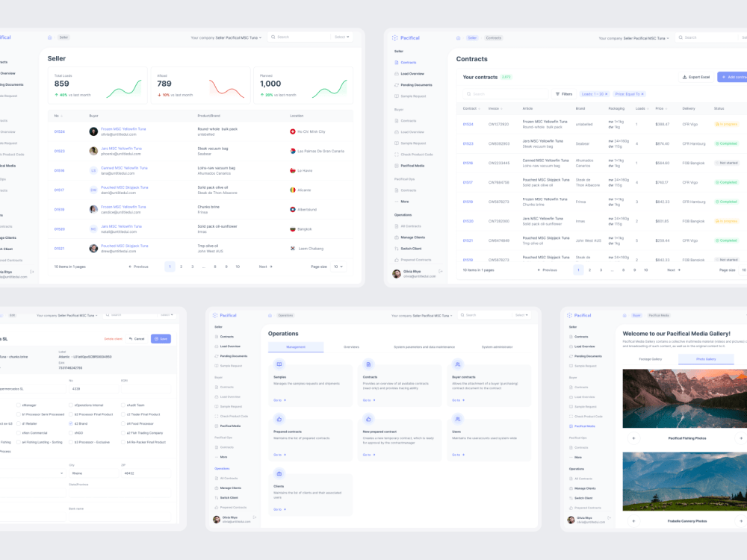Click Export Excel button
747x560 pixels.
696,77
